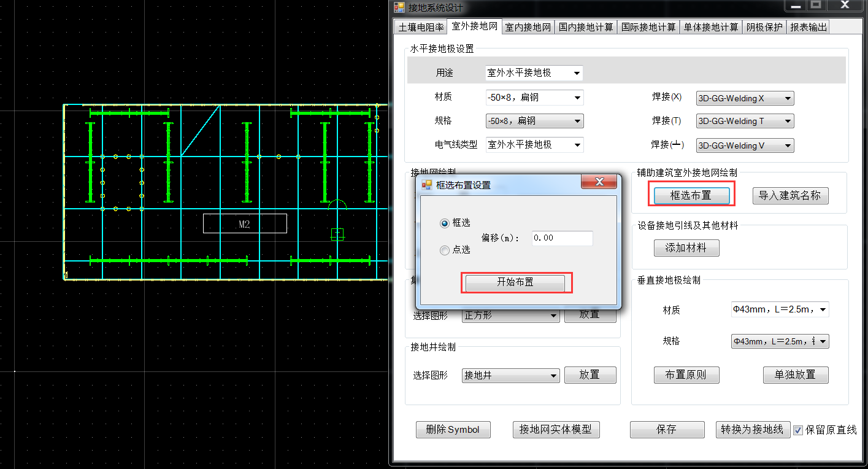Image resolution: width=868 pixels, height=469 pixels.
Task: Select the 框选 radio option
Action: point(445,223)
